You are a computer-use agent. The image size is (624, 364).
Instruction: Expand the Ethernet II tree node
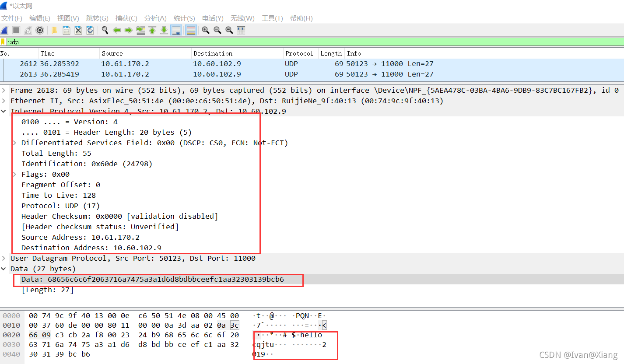pos(4,101)
